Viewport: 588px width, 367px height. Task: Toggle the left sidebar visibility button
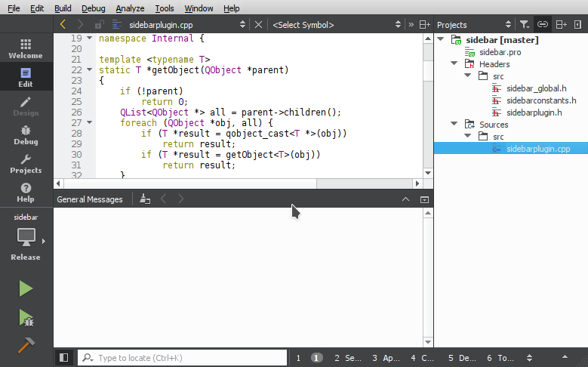tap(64, 358)
